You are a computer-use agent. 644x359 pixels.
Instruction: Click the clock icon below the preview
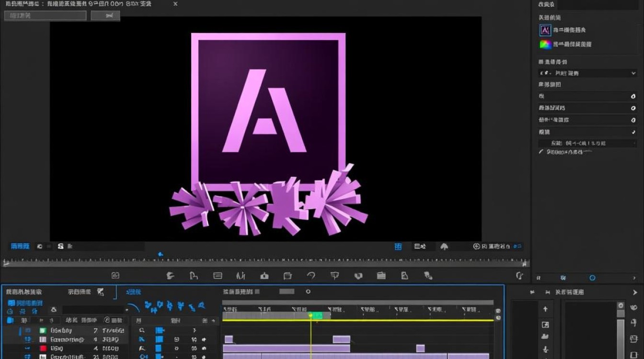point(476,247)
